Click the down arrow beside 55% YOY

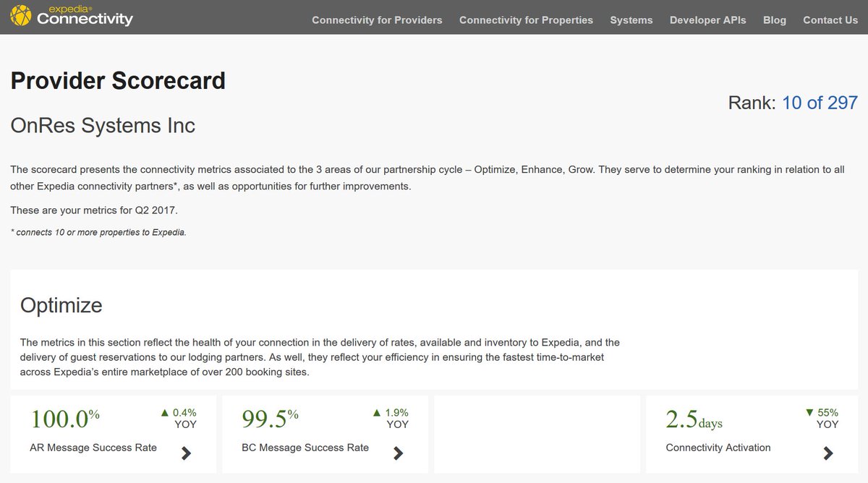click(x=809, y=413)
